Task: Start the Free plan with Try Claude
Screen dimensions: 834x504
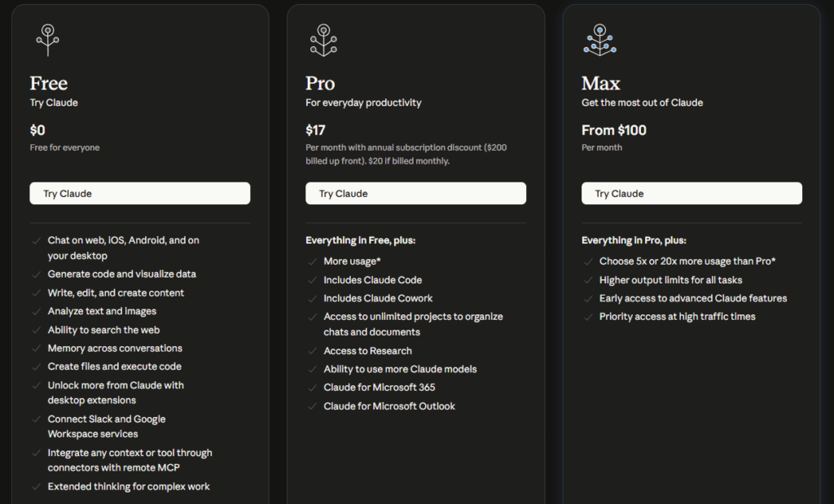Action: 140,194
